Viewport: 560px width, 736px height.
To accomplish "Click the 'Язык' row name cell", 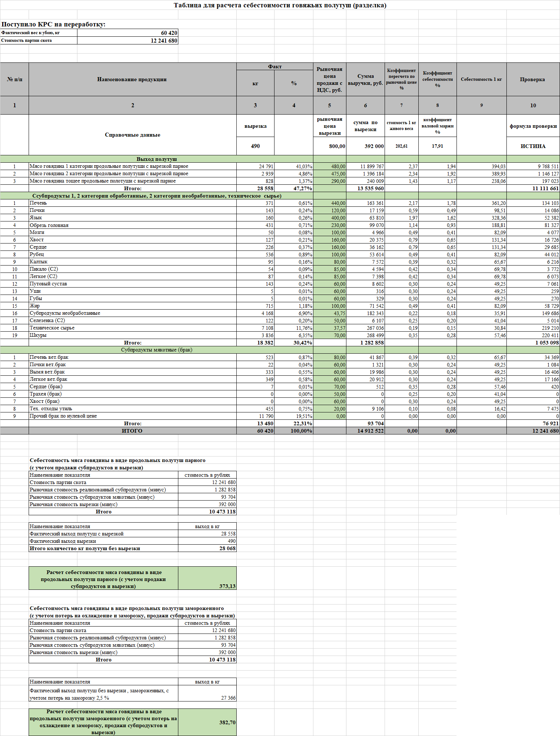I will (132, 218).
